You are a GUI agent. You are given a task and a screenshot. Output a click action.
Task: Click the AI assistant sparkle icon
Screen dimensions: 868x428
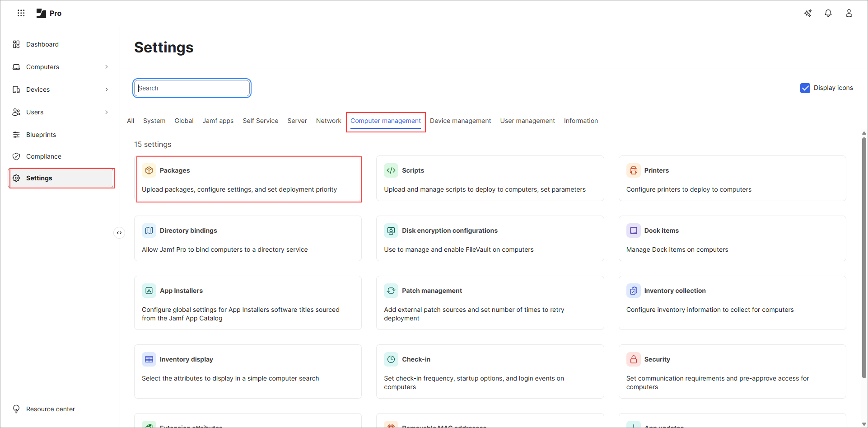808,13
